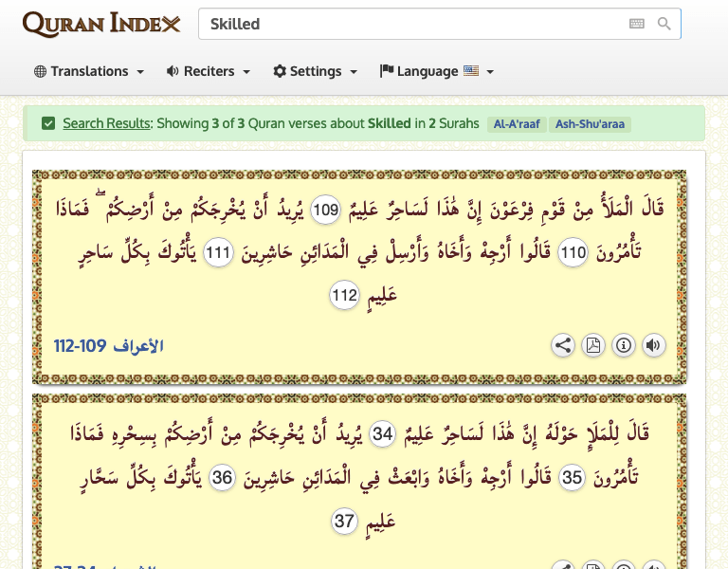Click the Arabic text of verse 34
The width and height of the screenshot is (728, 569).
point(527,433)
